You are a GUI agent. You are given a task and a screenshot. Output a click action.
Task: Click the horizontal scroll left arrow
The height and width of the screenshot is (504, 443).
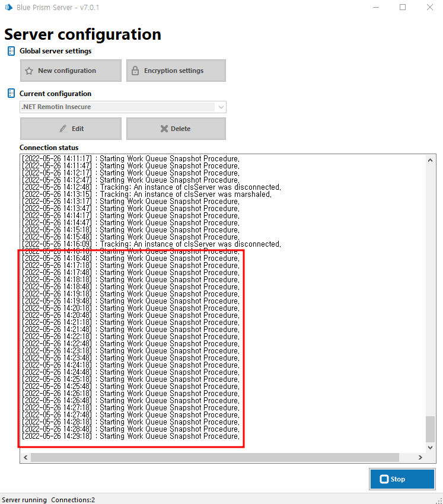(x=26, y=457)
